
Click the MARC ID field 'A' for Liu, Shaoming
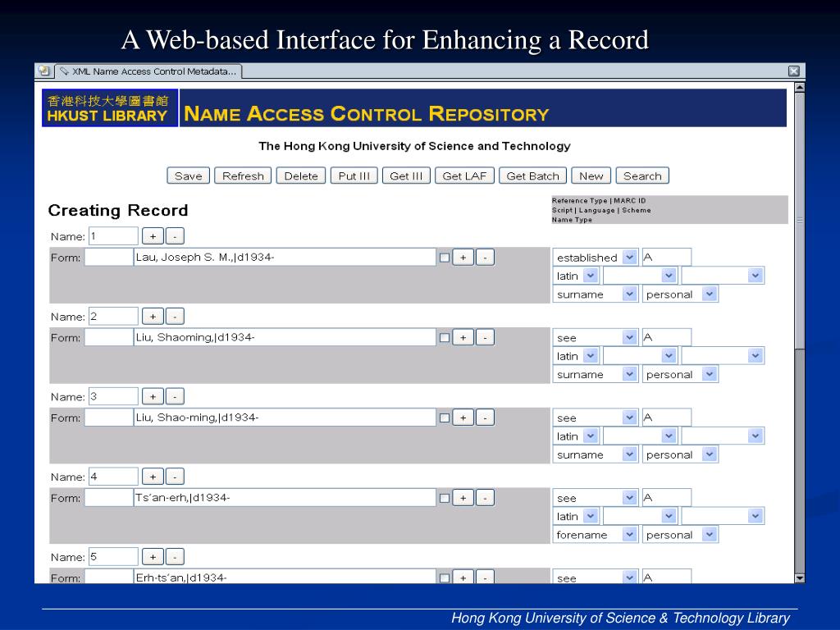666,337
